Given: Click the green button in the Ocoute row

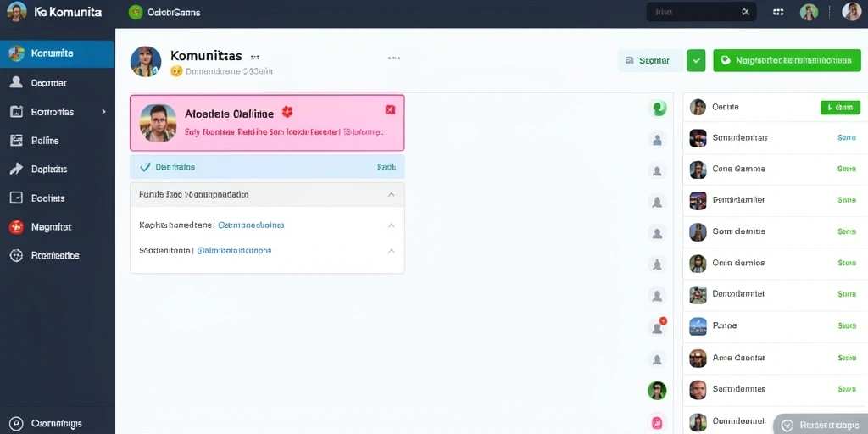Looking at the screenshot, I should 840,108.
